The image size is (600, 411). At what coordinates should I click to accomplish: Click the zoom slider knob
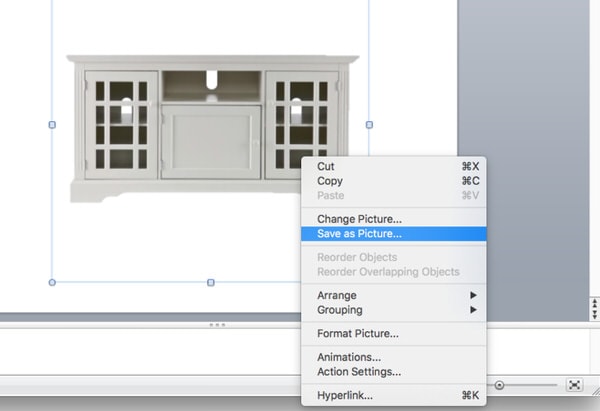click(499, 385)
